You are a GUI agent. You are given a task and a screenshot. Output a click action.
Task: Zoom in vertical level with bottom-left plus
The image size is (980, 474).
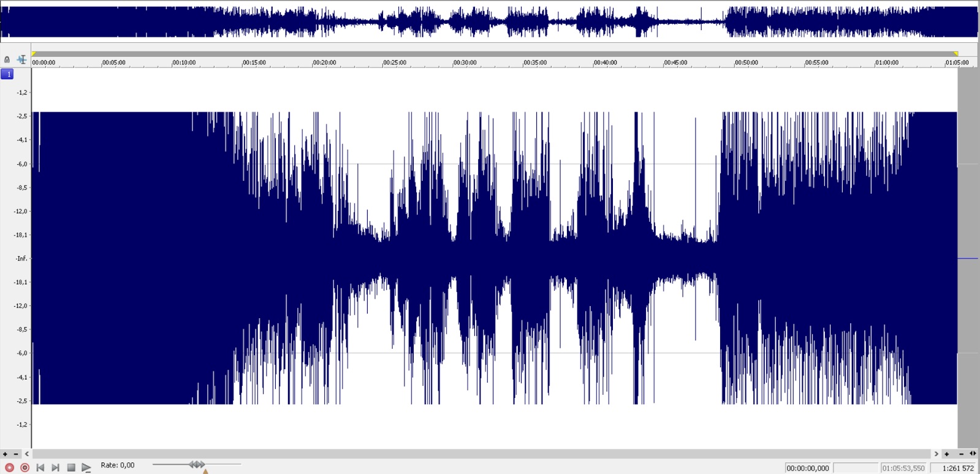(x=5, y=454)
